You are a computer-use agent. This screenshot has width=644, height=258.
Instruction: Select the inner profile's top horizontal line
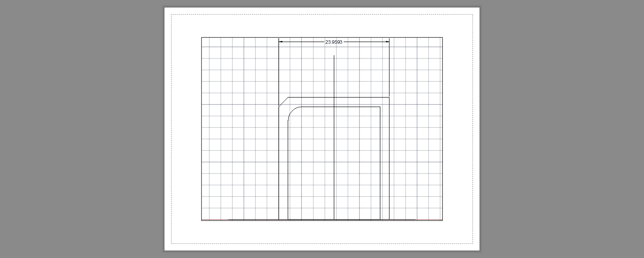coord(340,107)
